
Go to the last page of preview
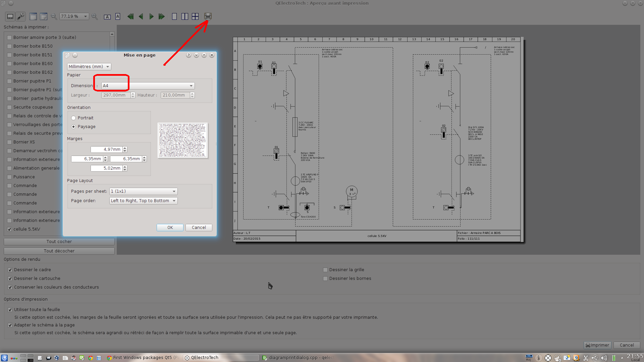(162, 16)
